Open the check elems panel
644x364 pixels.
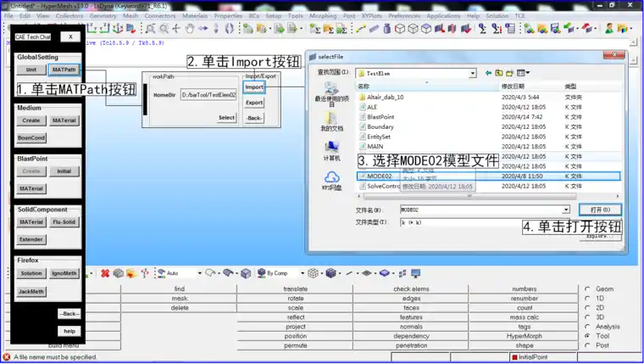pyautogui.click(x=411, y=288)
